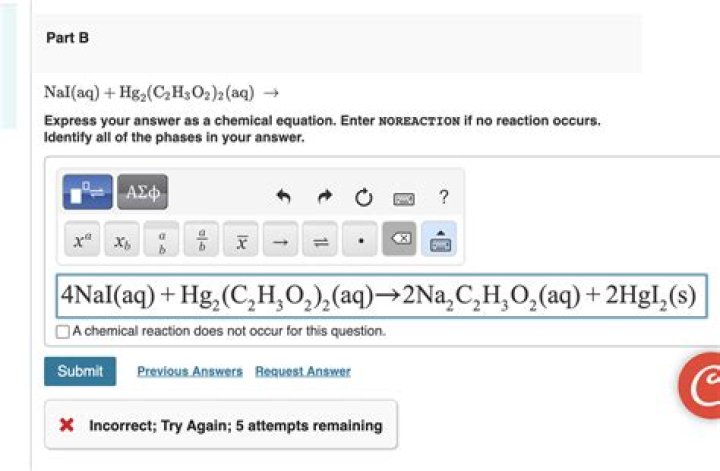Insert a subscript template
Image resolution: width=720 pixels, height=471 pixels.
[x=122, y=241]
